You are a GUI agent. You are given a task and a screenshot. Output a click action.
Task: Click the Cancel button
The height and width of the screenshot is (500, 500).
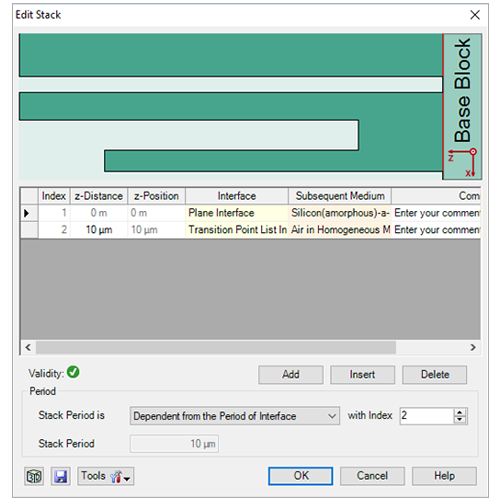click(372, 476)
